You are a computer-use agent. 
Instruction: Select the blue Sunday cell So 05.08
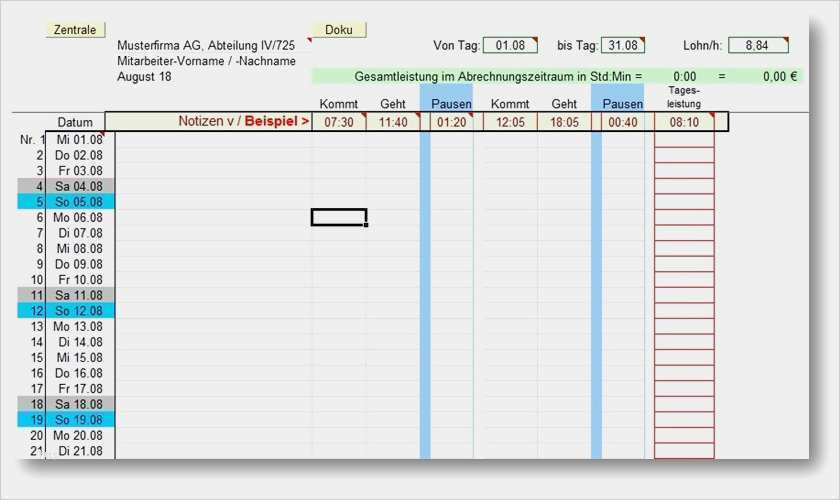click(80, 202)
